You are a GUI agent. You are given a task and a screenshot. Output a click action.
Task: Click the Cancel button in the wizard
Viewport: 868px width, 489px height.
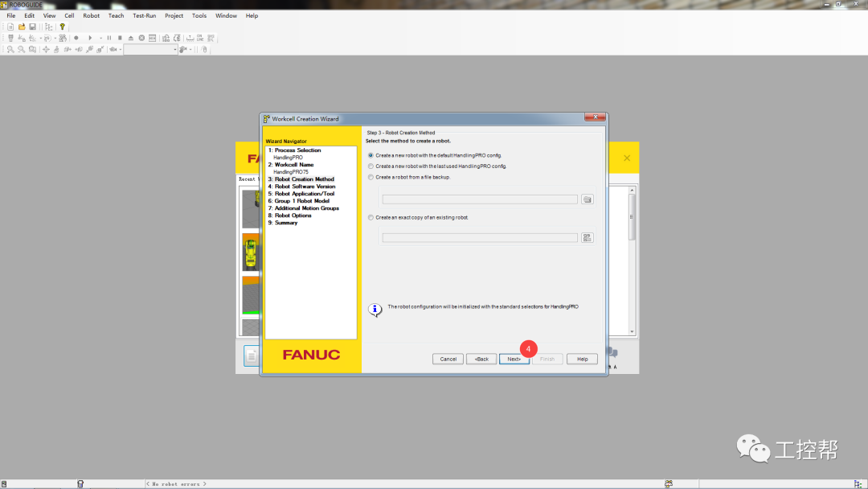point(448,359)
